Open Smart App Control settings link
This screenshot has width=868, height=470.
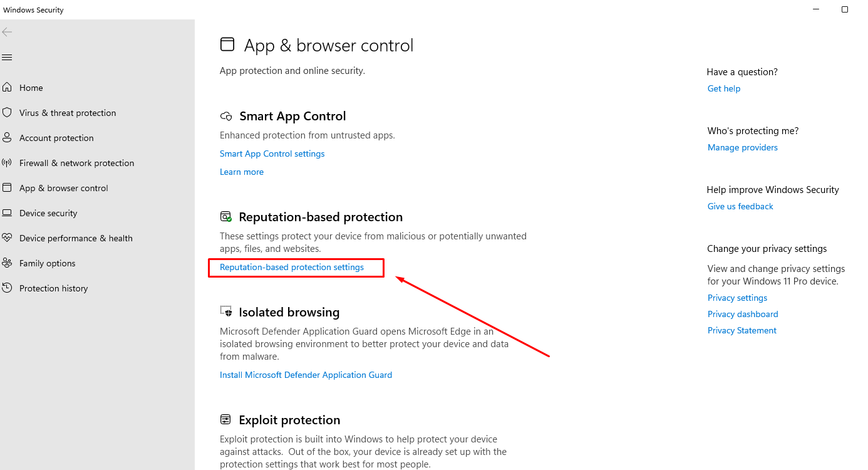coord(272,154)
